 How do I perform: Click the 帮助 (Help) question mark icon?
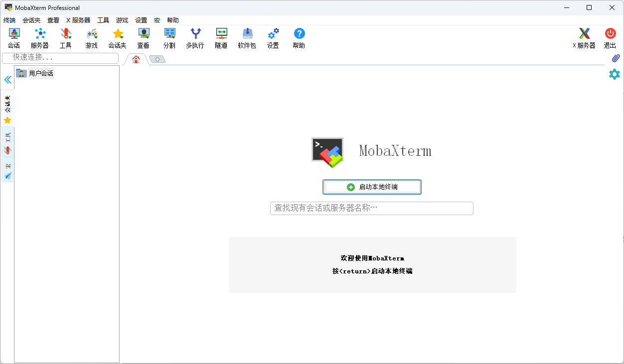click(x=299, y=38)
